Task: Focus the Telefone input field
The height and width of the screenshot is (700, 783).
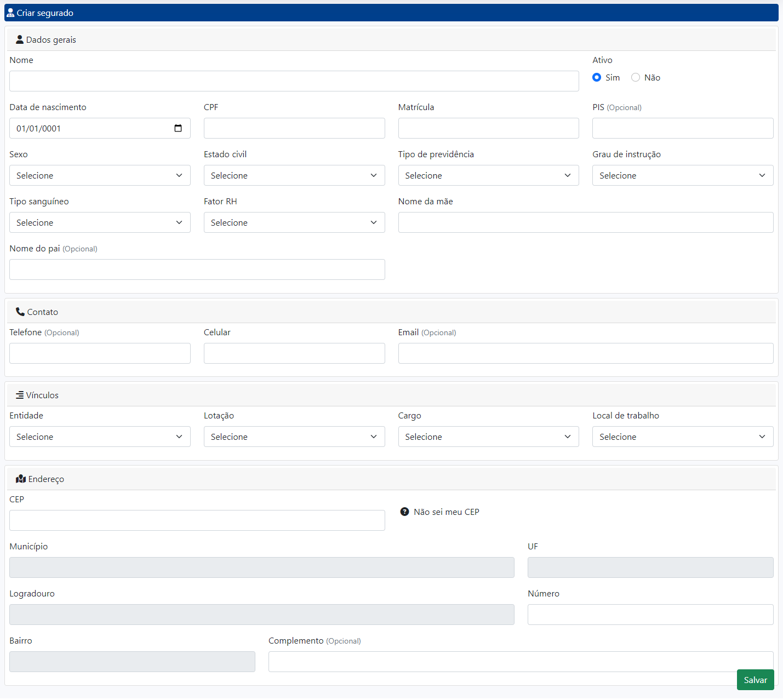Action: coord(100,353)
